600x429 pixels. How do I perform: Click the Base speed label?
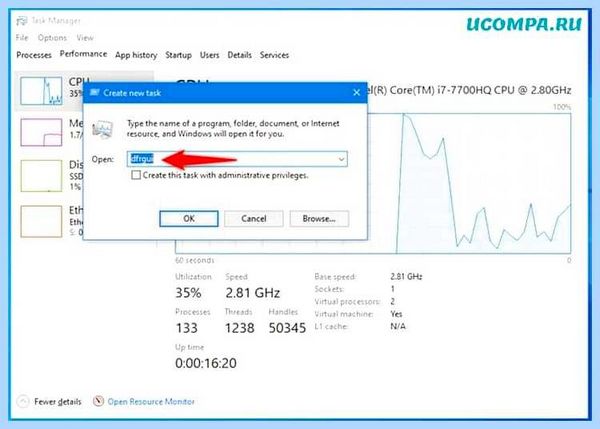[335, 276]
